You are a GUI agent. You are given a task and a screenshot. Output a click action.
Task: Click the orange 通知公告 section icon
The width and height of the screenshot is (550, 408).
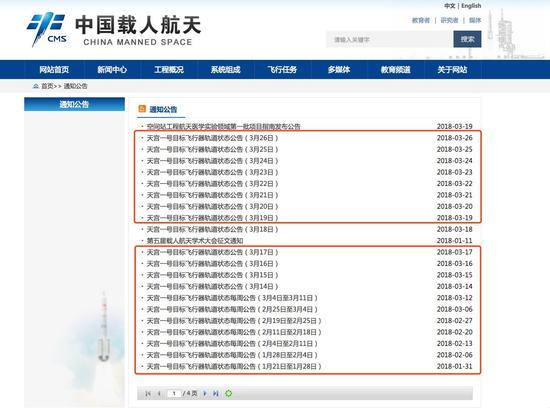point(142,109)
